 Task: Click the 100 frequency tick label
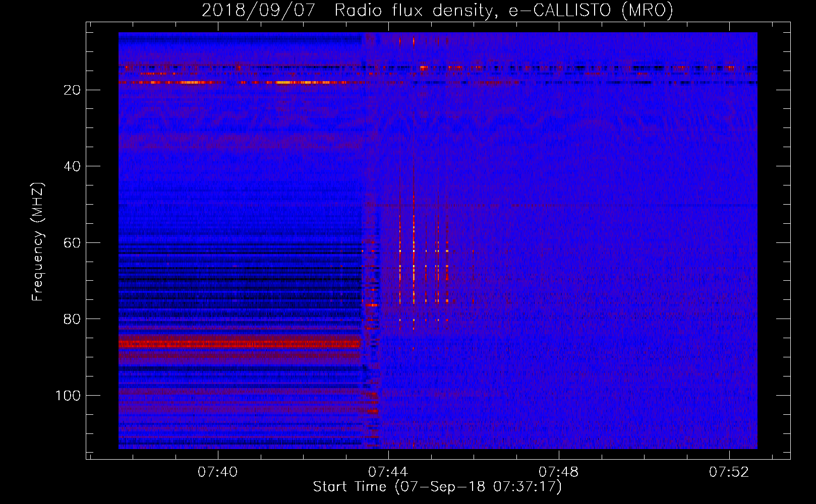pos(68,396)
